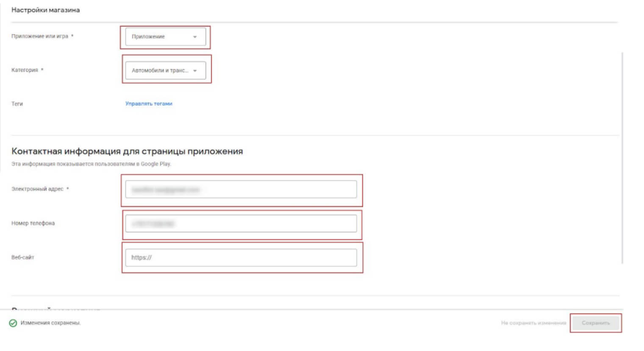Click the 'Настройки магазина' section heading

(45, 10)
